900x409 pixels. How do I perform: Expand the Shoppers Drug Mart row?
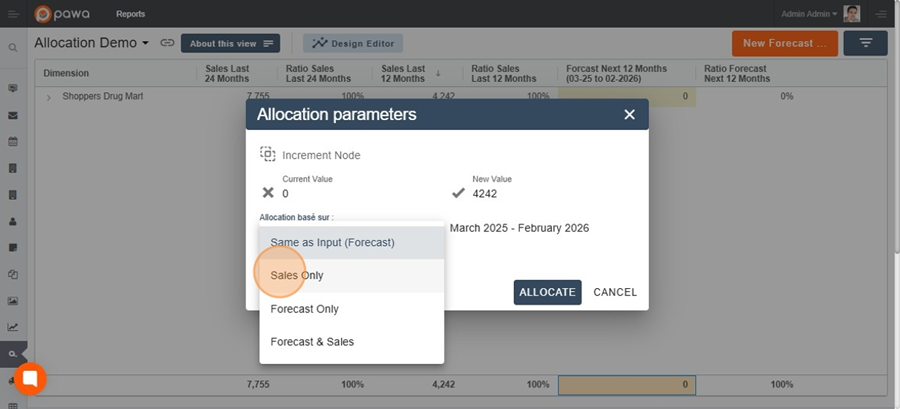click(x=49, y=98)
